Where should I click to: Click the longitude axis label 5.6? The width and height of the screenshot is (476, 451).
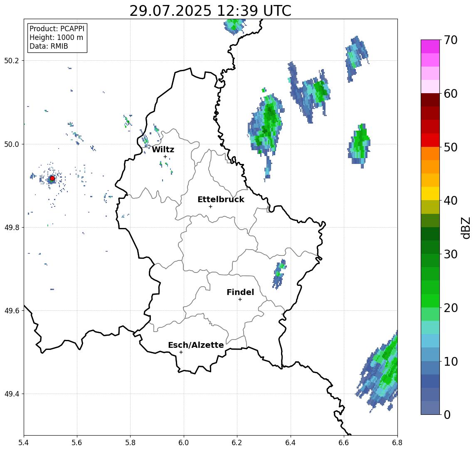click(x=77, y=443)
